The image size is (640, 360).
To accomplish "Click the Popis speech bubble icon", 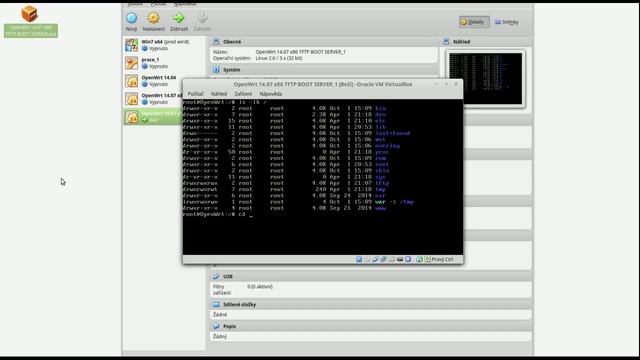I will [216, 327].
